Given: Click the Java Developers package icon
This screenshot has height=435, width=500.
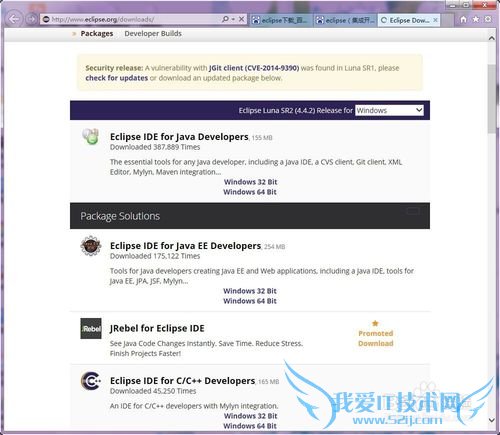Looking at the screenshot, I should pos(91,136).
